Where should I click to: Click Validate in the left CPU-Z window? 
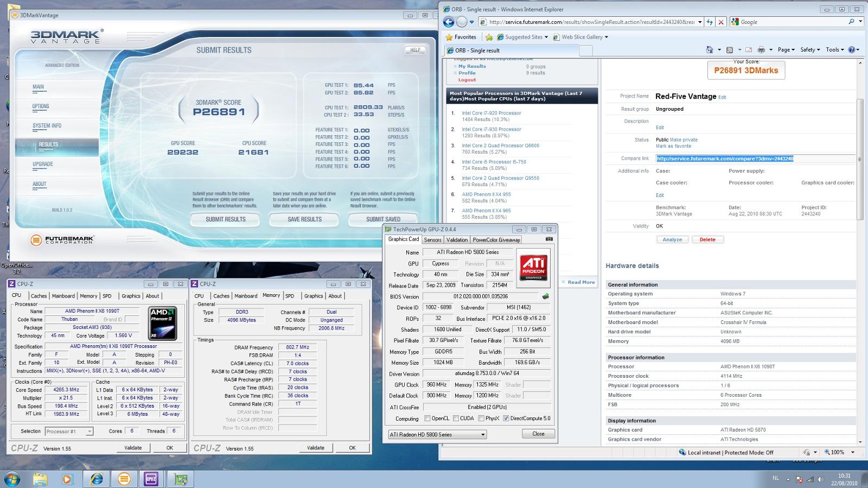(x=133, y=448)
